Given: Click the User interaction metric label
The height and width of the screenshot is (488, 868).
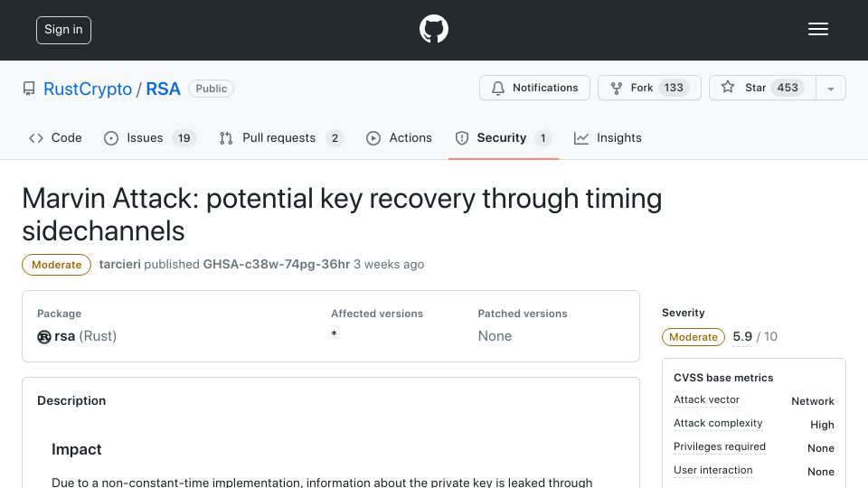Looking at the screenshot, I should tap(713, 470).
